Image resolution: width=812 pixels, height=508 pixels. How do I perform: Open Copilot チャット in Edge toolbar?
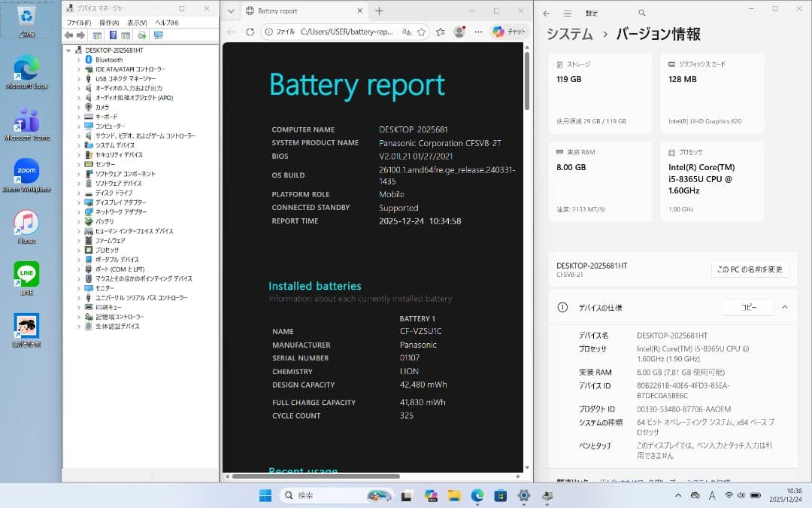[505, 33]
